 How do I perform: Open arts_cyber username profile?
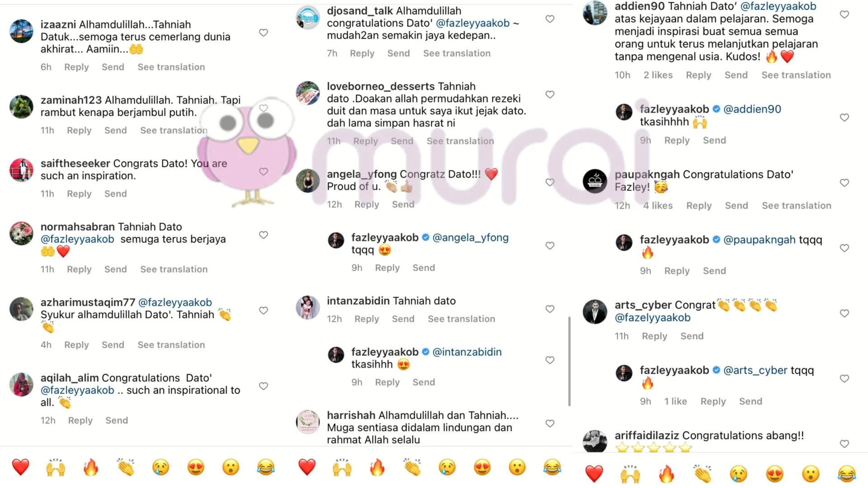[x=642, y=305]
